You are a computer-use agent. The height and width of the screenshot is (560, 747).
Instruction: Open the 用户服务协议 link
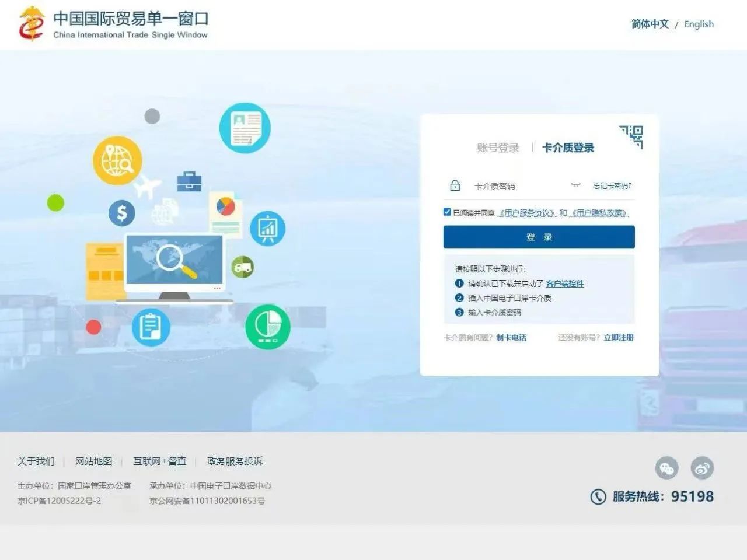tap(527, 213)
